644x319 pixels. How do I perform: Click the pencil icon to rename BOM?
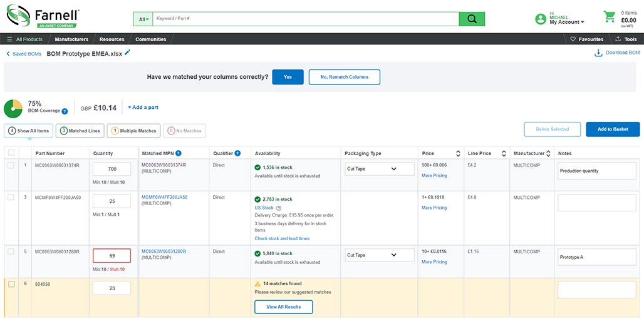point(127,53)
